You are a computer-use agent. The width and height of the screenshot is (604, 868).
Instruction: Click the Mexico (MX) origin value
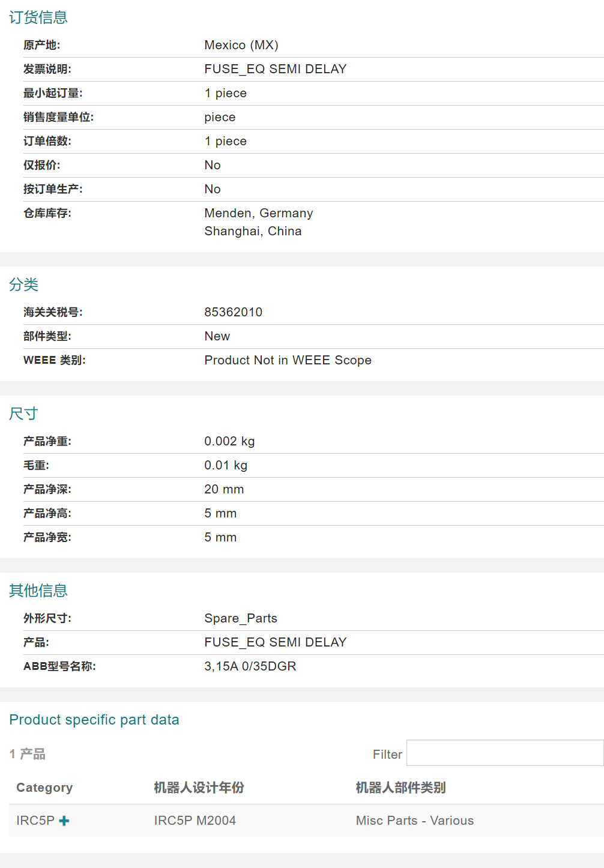(241, 45)
